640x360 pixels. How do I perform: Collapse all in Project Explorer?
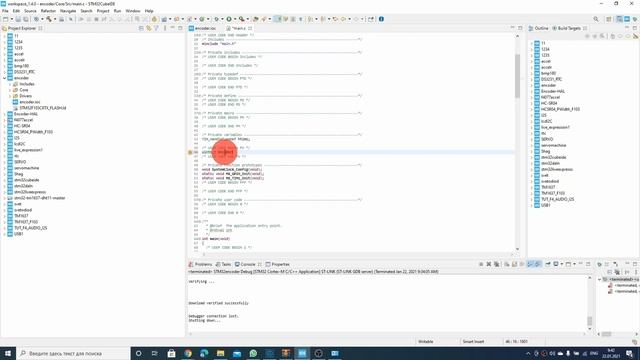tap(141, 28)
